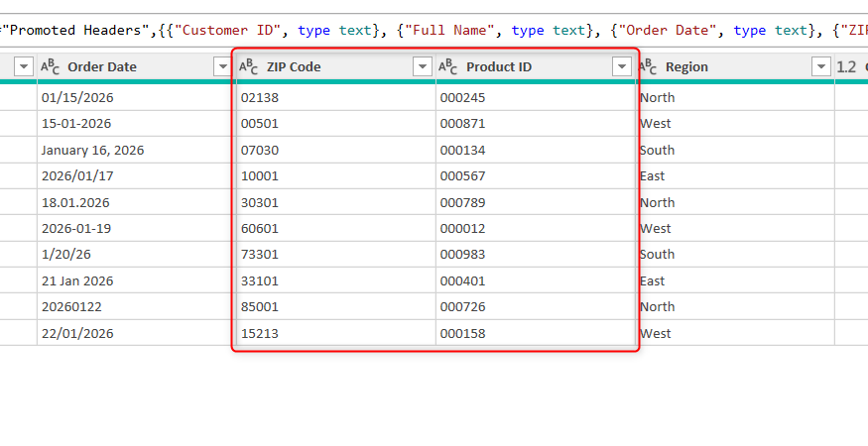The height and width of the screenshot is (446, 868).
Task: Select Region cell West in 15213 row
Action: [735, 333]
